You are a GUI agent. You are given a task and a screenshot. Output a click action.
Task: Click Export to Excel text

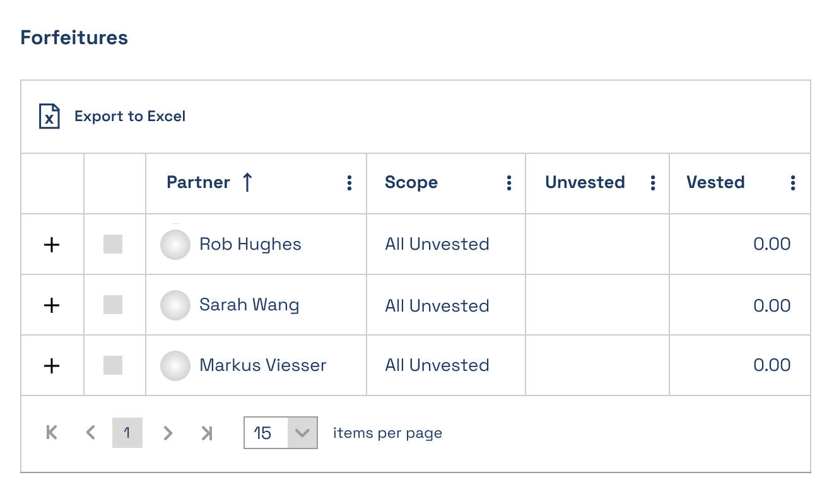coord(130,117)
